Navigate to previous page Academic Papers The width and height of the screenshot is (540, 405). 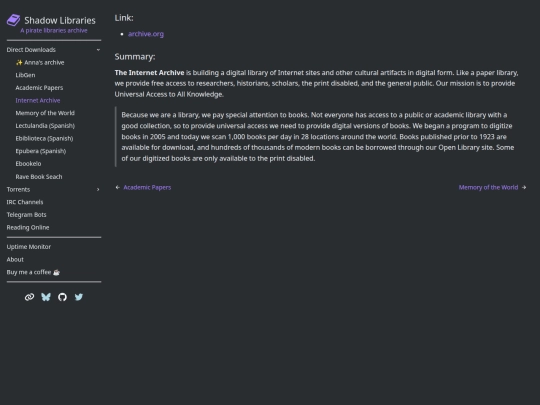[x=147, y=187]
